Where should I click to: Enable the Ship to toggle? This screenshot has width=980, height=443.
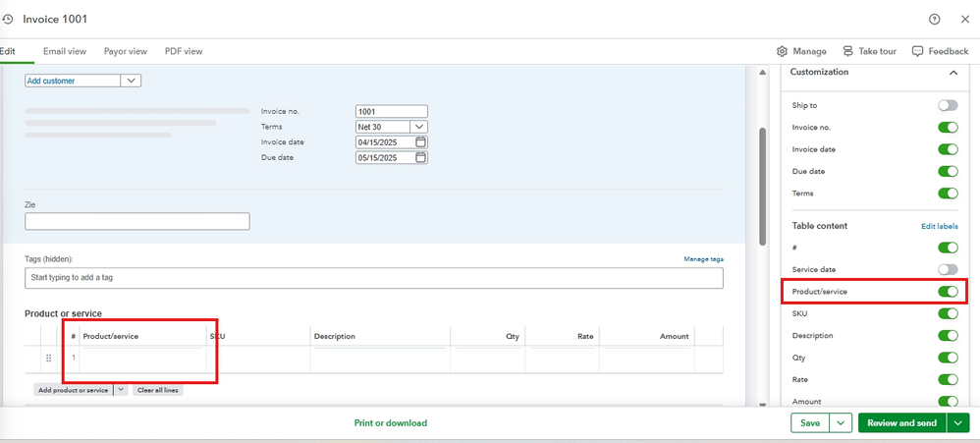[948, 106]
